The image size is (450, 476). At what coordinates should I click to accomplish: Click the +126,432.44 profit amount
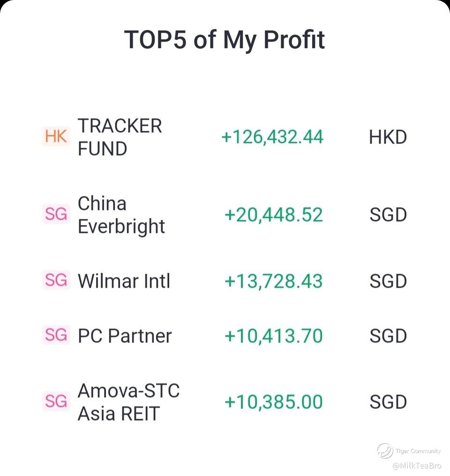click(272, 137)
